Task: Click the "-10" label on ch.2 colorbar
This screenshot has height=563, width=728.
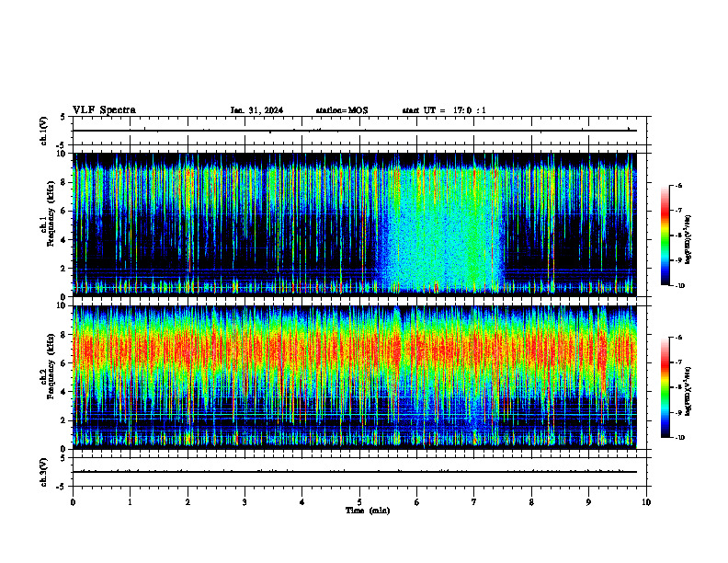Action: pyautogui.click(x=680, y=438)
